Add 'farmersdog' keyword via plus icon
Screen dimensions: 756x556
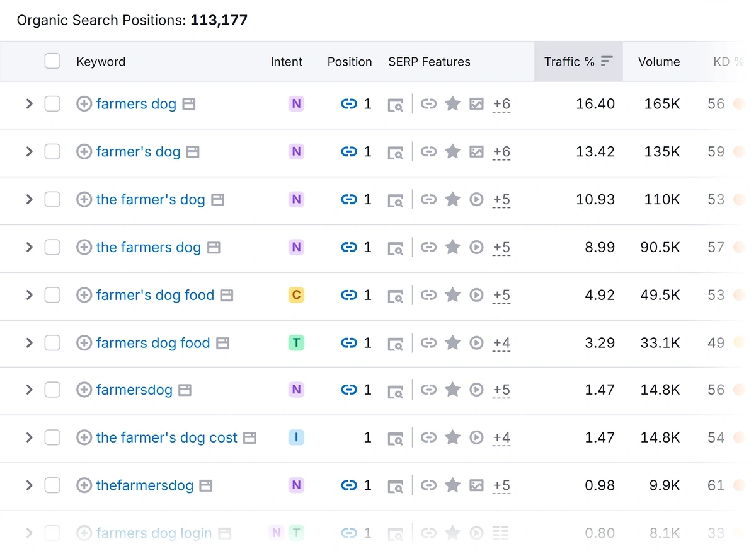[x=84, y=390]
